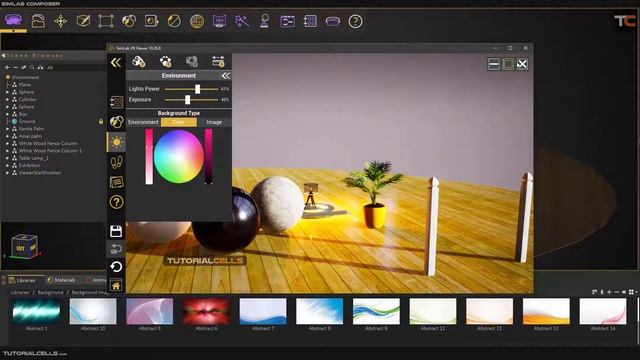
Task: Toggle the lock beside the Ground item
Action: click(x=101, y=122)
